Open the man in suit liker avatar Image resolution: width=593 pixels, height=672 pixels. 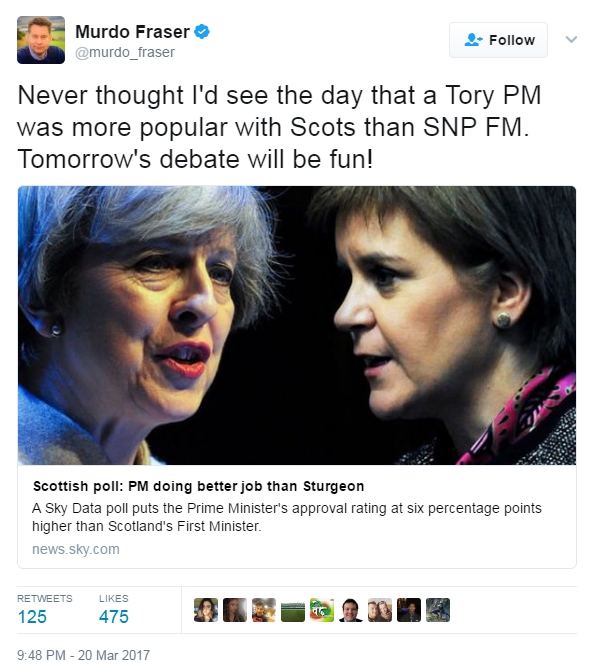tap(351, 609)
